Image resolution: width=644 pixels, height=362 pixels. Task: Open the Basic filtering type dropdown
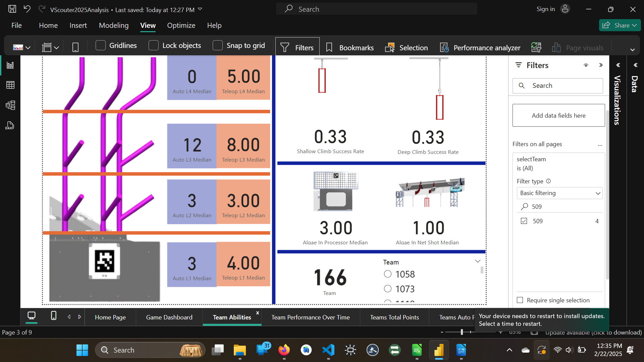point(559,193)
